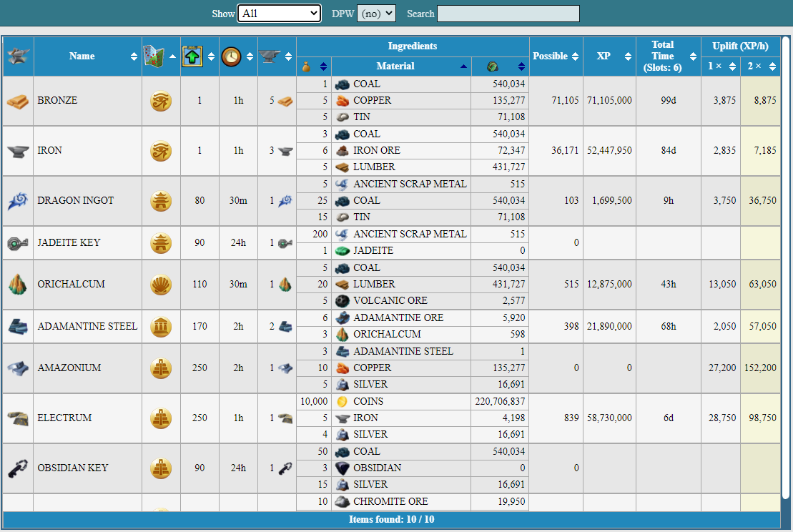793x532 pixels.
Task: Click the green Jadeite gem ingredient icon
Action: click(343, 251)
